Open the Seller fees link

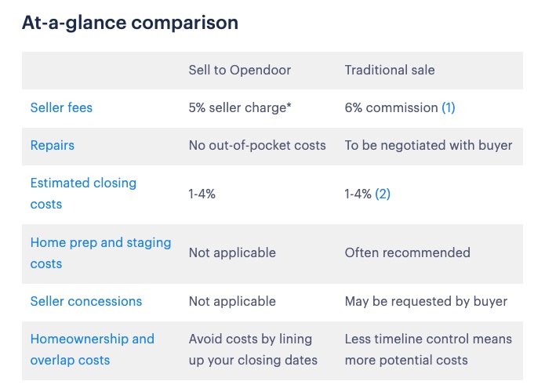click(61, 107)
